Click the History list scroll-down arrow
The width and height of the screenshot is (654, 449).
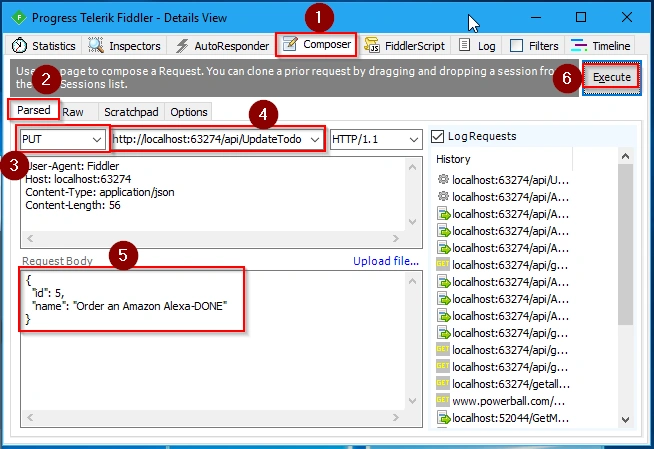[625, 420]
